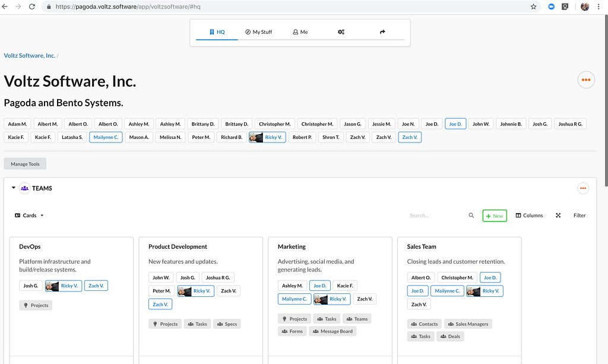Open the Marketing team card title
The image size is (608, 364).
(292, 246)
